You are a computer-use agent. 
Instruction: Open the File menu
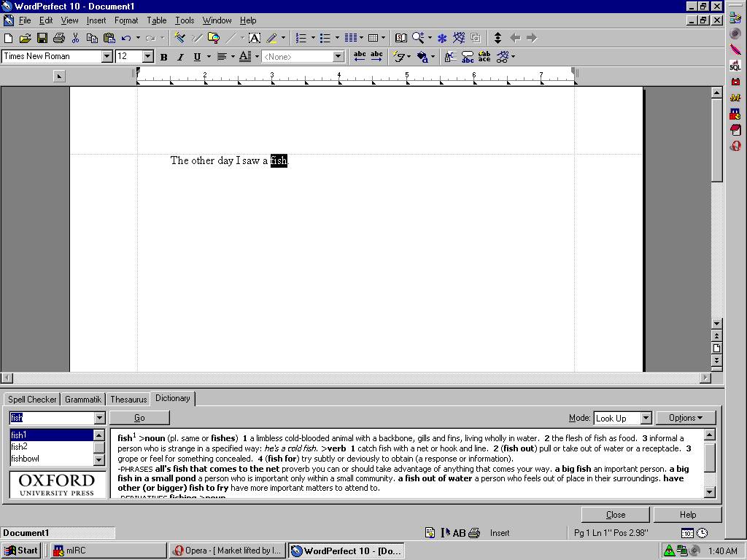(x=25, y=20)
